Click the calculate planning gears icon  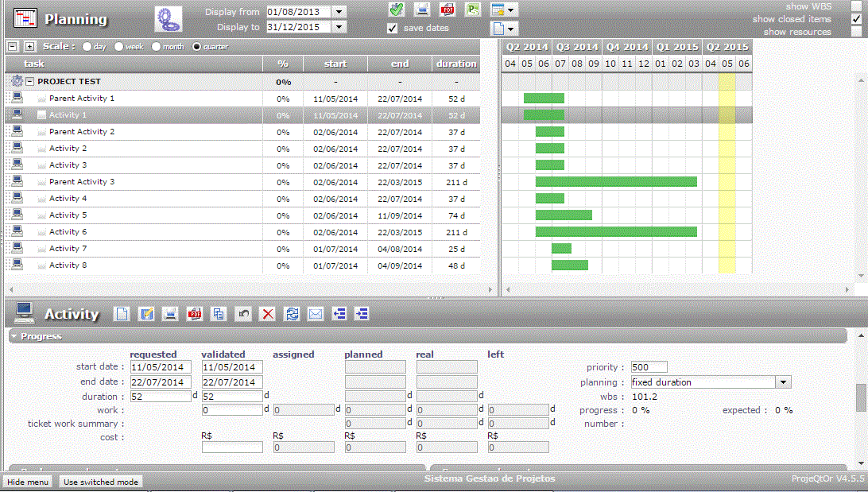coord(168,18)
